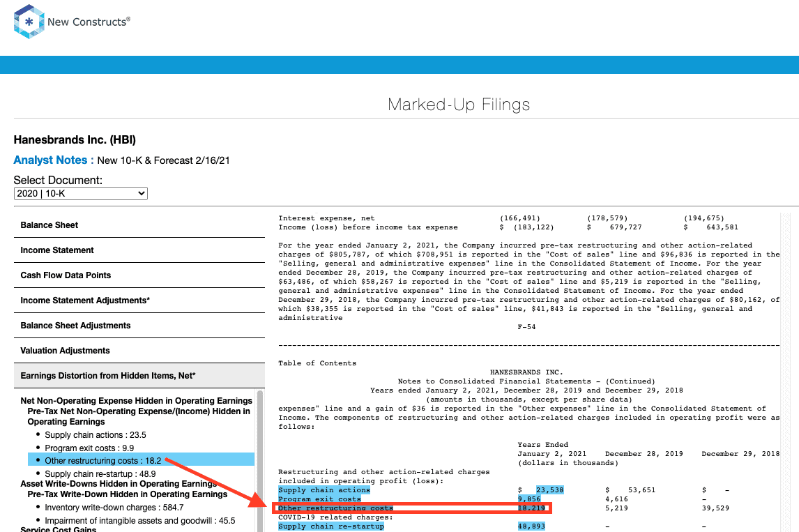Open the Select Document dropdown showing 2020 | 10-K

point(80,194)
